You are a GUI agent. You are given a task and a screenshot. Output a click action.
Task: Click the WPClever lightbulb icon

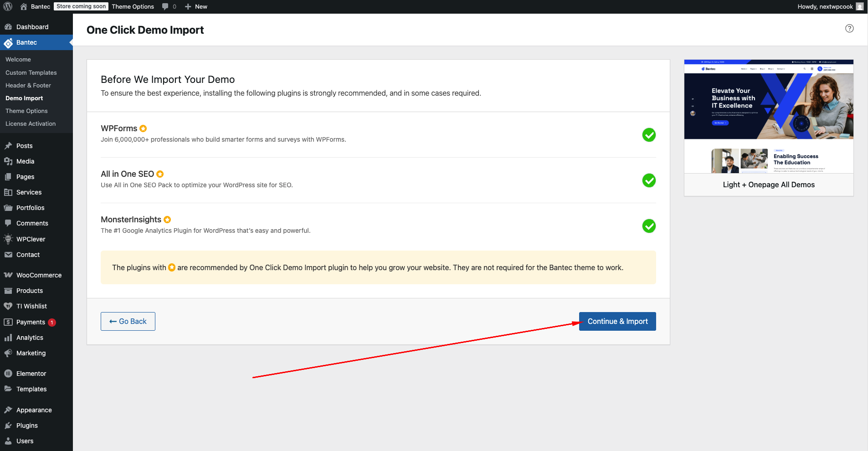tap(8, 239)
